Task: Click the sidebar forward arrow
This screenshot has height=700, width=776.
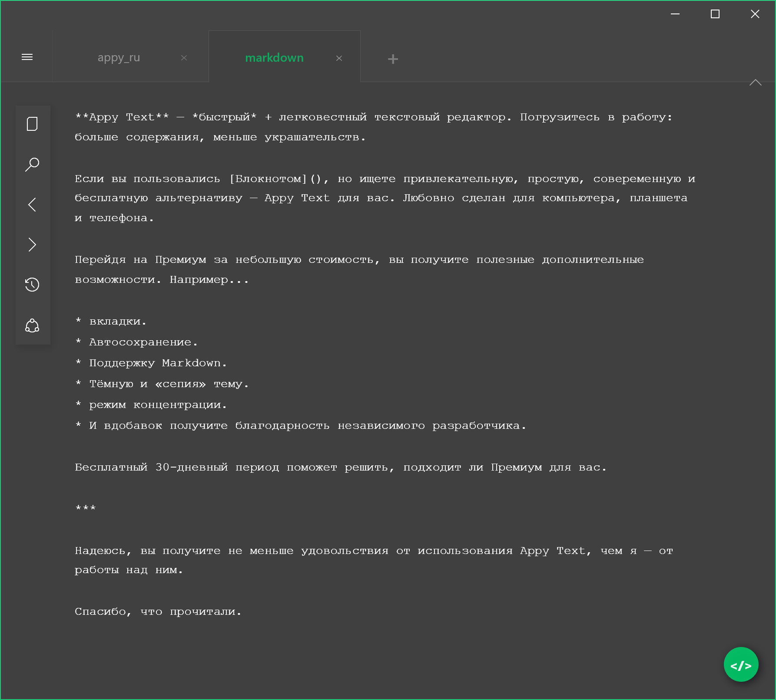Action: [32, 245]
